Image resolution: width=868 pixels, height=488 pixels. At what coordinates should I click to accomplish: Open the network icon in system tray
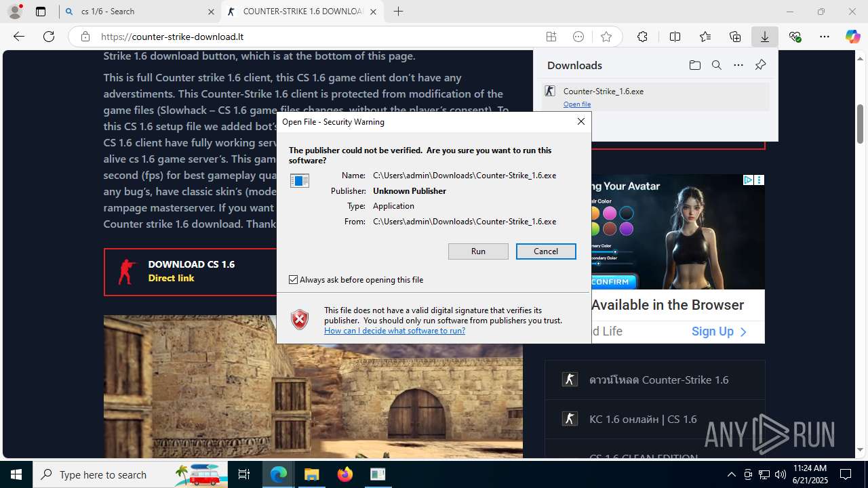coord(764,474)
